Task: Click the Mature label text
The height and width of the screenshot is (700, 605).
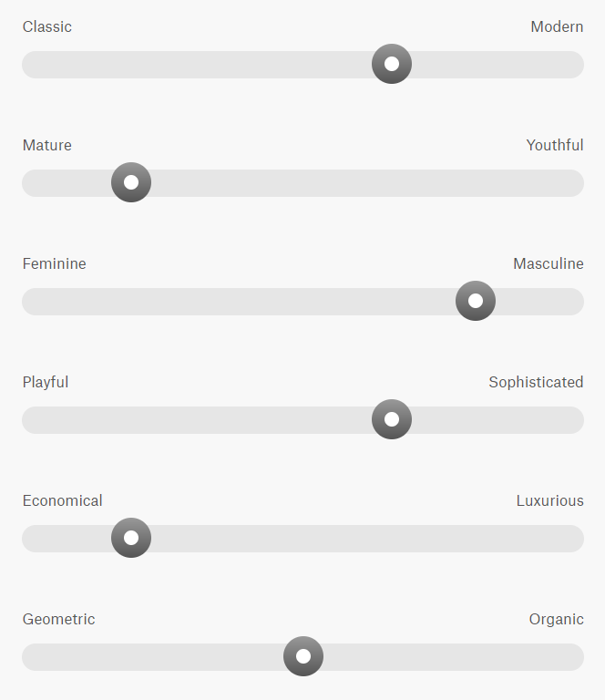Action: 47,145
